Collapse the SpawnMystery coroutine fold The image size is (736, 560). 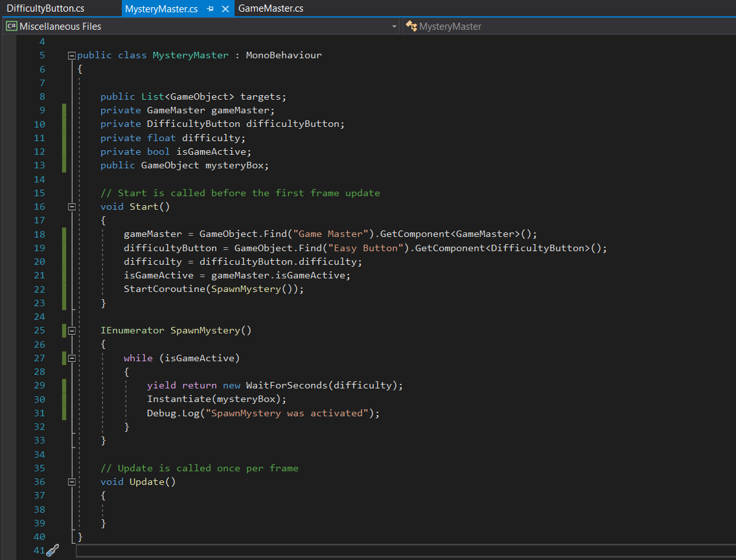[72, 330]
